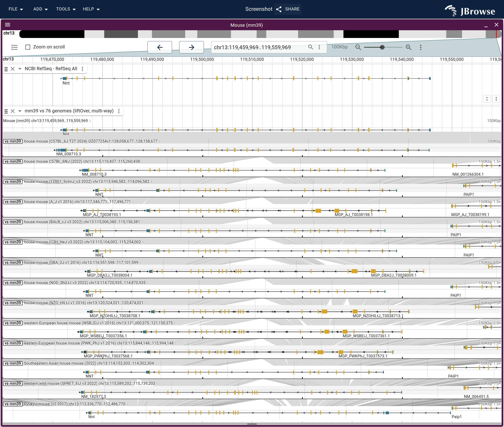Collapse the mm39 vs 76 genomes track arrow
The image size is (504, 427).
tap(20, 111)
